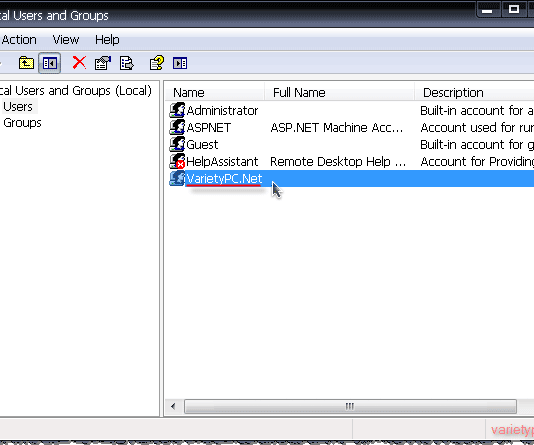Select the Administrator user account icon

click(x=177, y=110)
